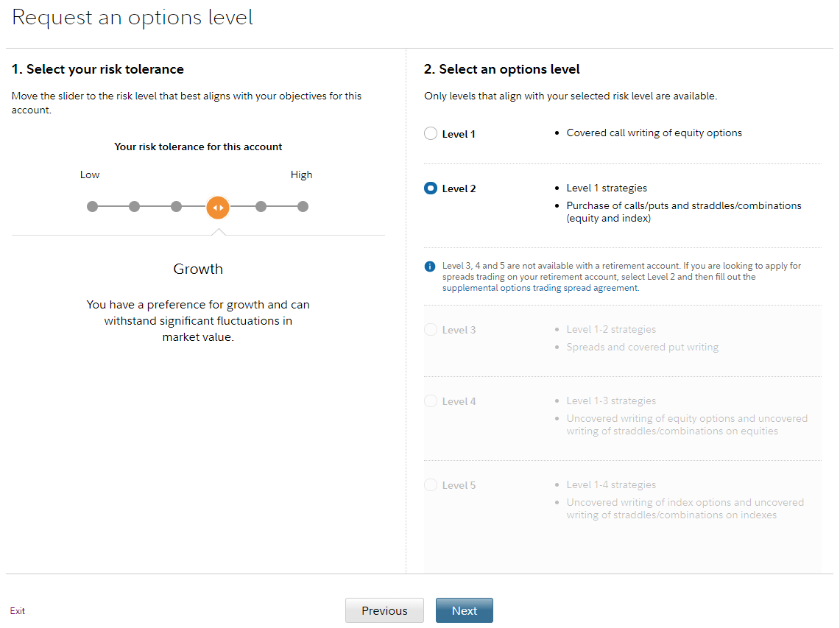This screenshot has height=628, width=840.
Task: Set risk tolerance to the highest slider stop
Action: (303, 207)
